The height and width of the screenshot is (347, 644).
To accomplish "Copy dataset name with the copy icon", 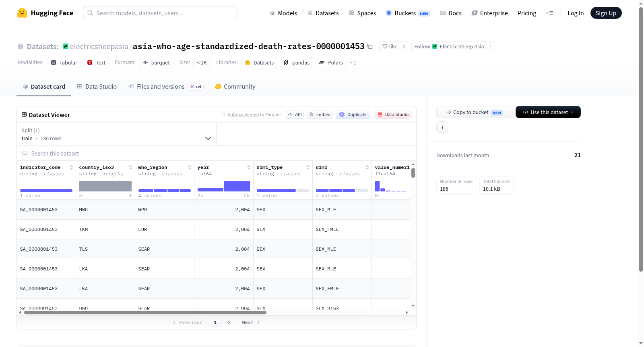I will pyautogui.click(x=370, y=47).
